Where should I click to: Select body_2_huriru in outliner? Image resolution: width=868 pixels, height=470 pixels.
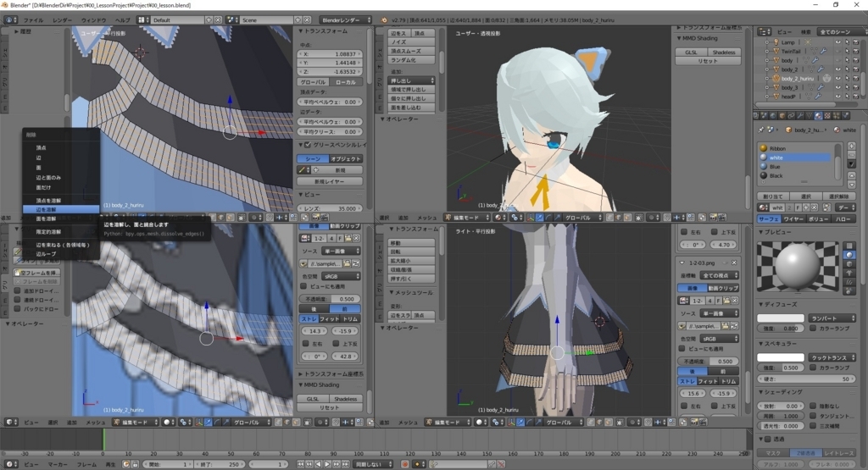pos(797,79)
